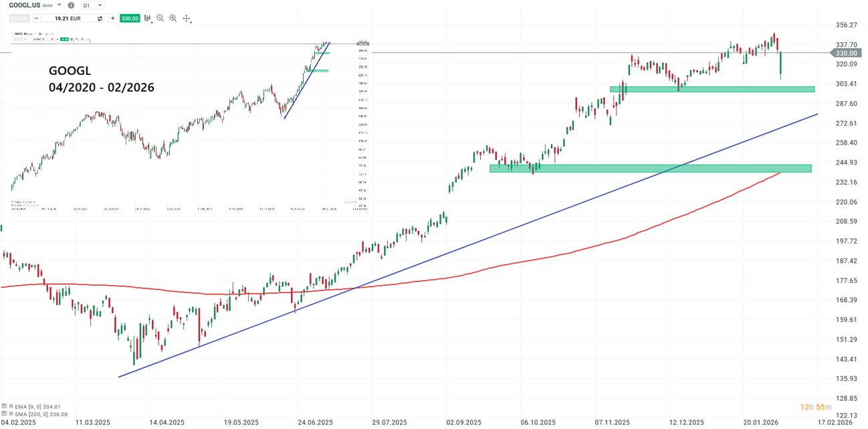
Task: Zoom out the chart with magnifier minus
Action: coord(160,19)
